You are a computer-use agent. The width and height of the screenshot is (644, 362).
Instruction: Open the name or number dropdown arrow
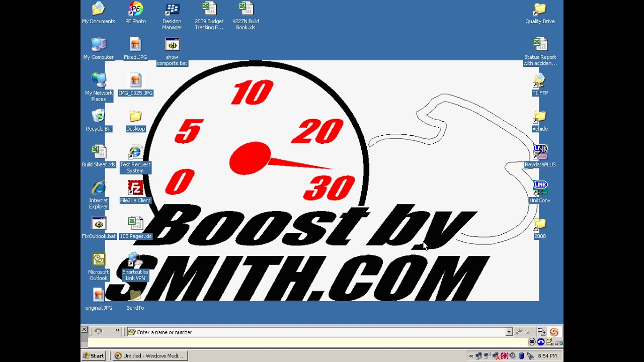tap(509, 332)
